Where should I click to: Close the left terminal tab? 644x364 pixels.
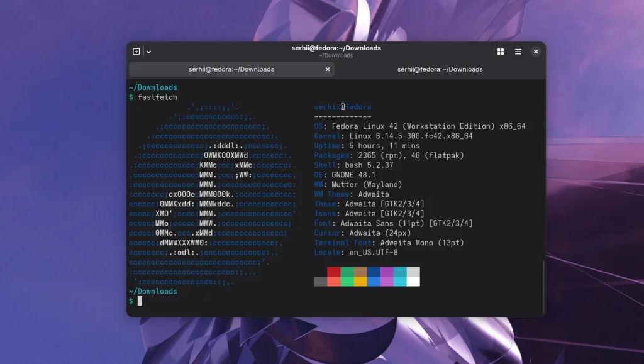[328, 69]
